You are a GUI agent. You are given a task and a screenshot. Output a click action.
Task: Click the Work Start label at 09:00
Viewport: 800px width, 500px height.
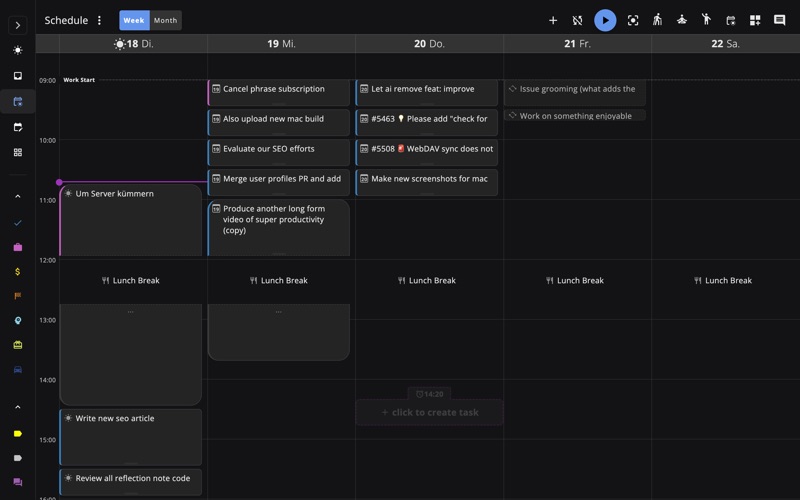(x=79, y=80)
